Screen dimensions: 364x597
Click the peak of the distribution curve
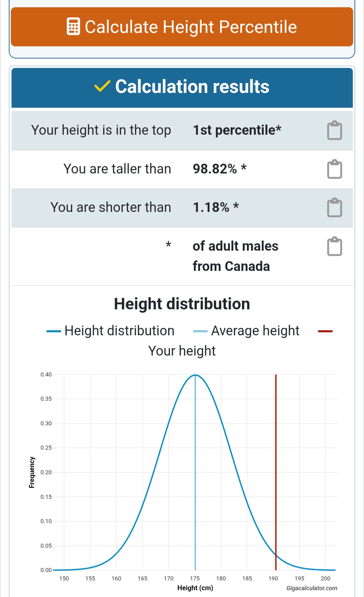[x=195, y=375]
